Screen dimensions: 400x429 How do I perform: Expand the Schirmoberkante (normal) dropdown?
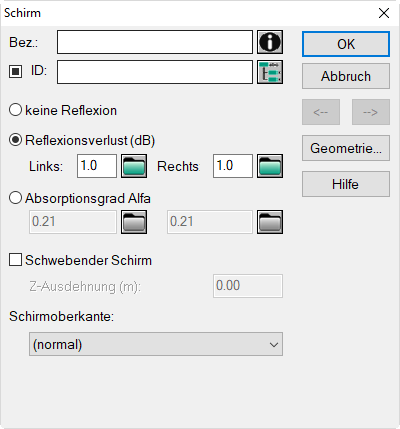click(x=156, y=344)
